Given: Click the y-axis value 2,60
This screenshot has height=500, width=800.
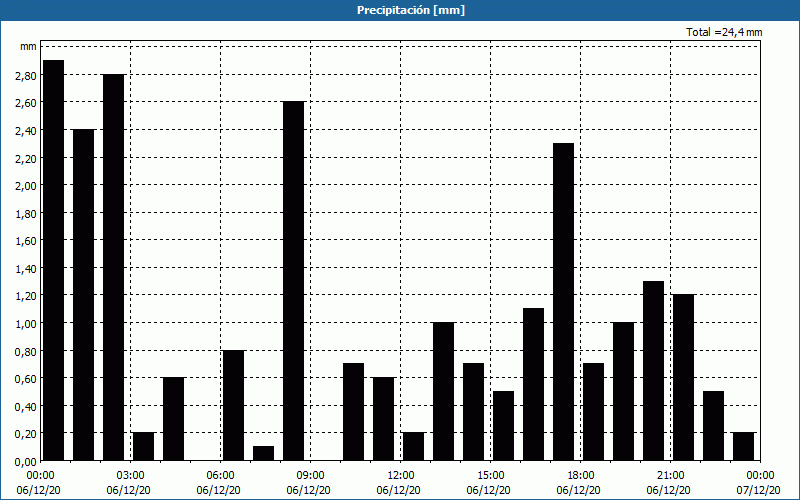Looking at the screenshot, I should click(26, 103).
